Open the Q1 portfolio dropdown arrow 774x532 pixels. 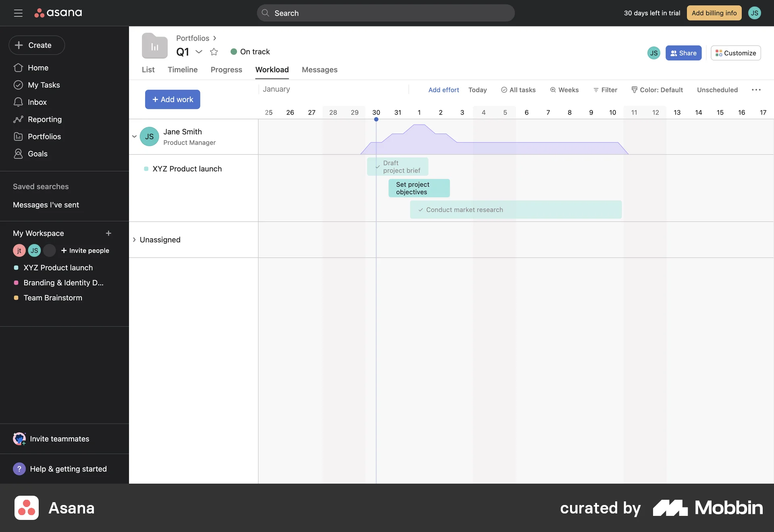tap(199, 52)
